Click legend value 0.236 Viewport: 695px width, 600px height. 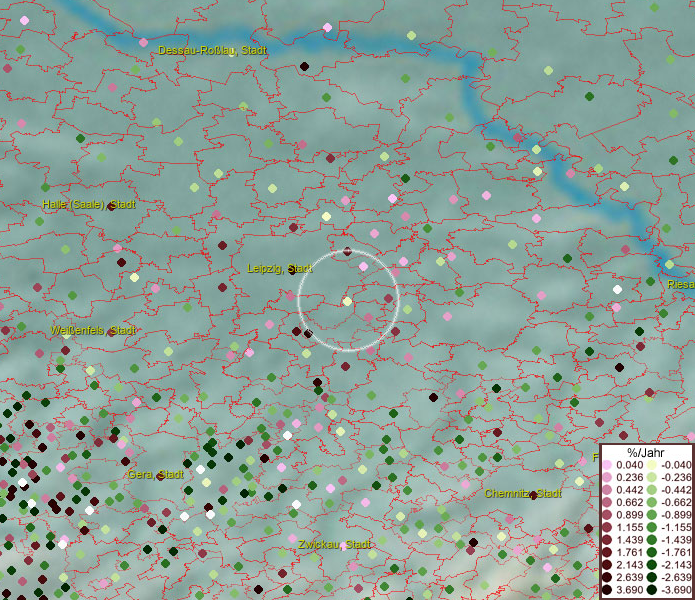click(629, 477)
